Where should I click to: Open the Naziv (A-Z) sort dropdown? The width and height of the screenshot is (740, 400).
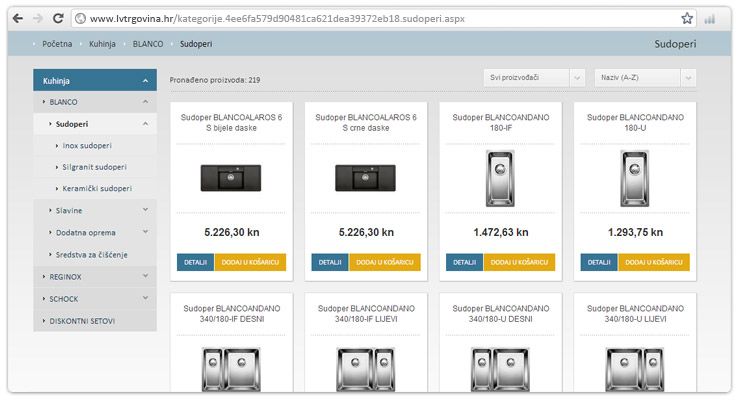tap(646, 78)
